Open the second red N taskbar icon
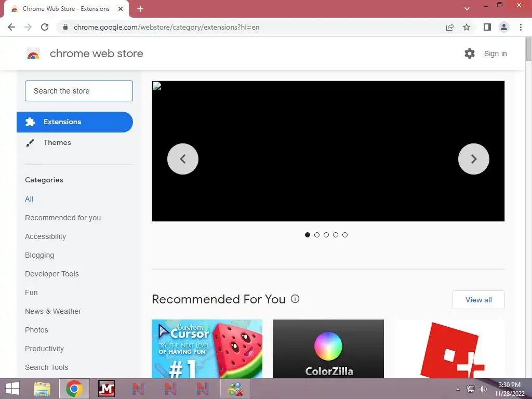 click(170, 389)
